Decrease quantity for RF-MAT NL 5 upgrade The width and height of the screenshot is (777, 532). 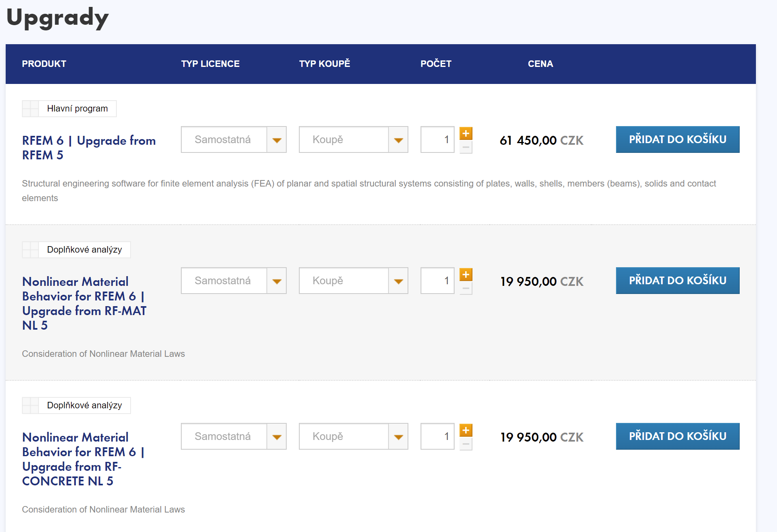pos(466,288)
